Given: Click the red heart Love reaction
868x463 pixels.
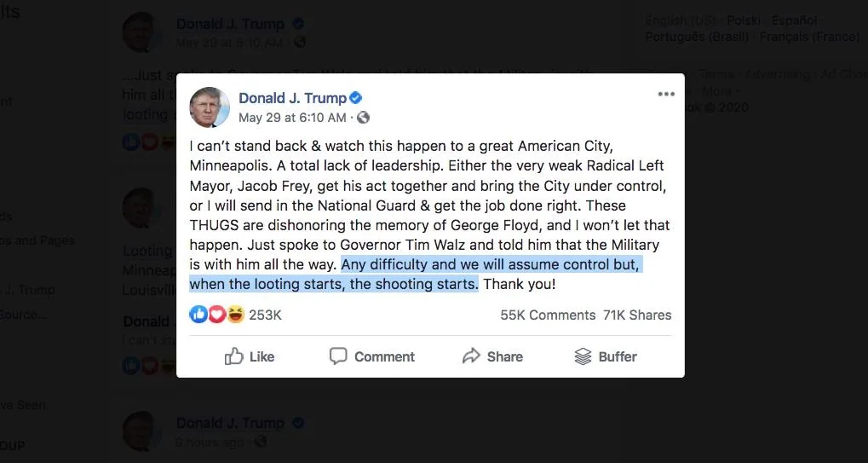Looking at the screenshot, I should [216, 315].
